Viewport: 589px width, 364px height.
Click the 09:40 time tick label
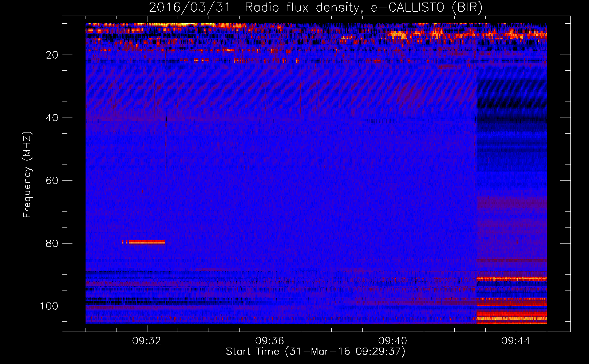[393, 341]
